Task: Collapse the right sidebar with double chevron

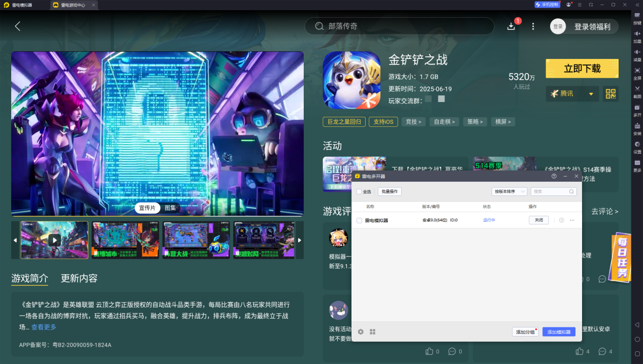Action: [637, 5]
